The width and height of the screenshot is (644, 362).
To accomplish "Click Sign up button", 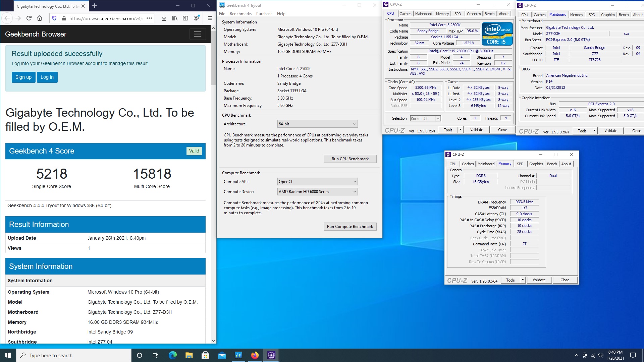I will point(23,77).
